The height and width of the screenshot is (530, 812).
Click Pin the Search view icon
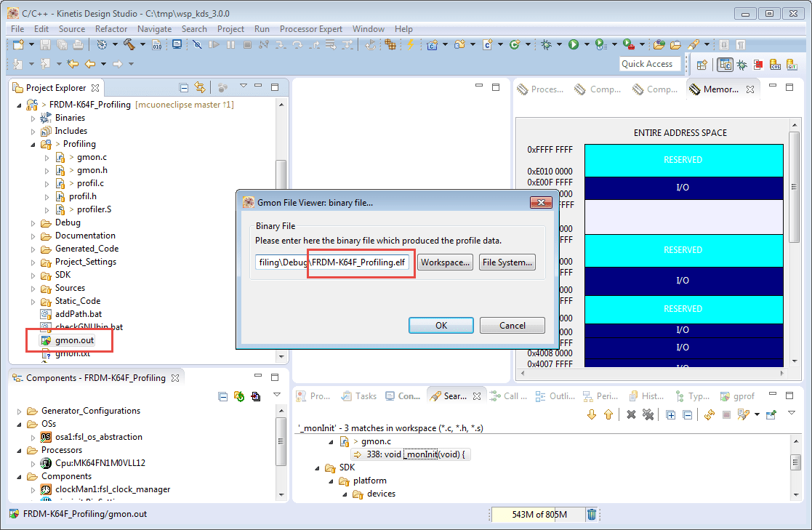pyautogui.click(x=771, y=414)
